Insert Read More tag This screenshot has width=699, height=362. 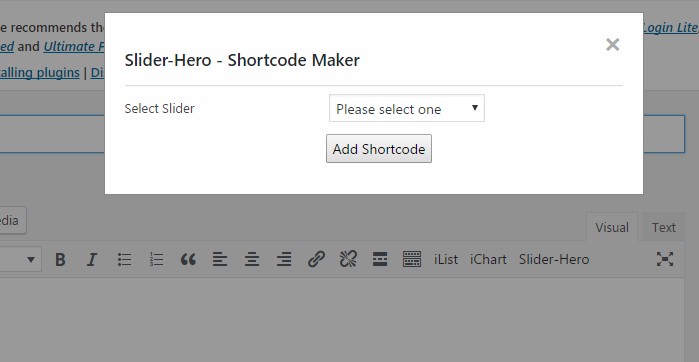(x=380, y=259)
